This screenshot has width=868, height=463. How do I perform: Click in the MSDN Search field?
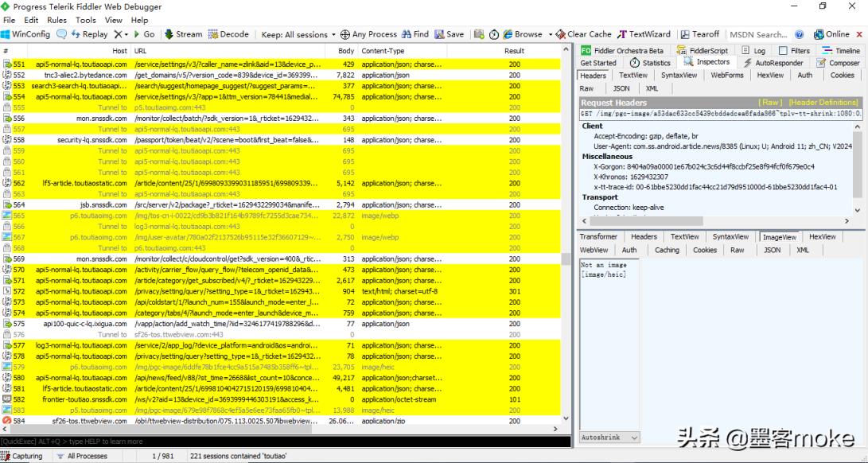click(757, 34)
